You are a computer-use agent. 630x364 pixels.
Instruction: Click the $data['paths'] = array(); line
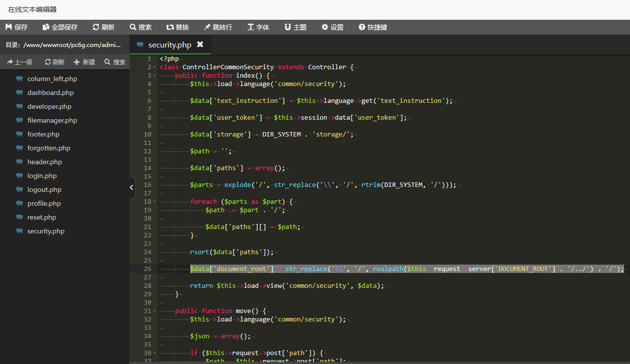(x=238, y=168)
